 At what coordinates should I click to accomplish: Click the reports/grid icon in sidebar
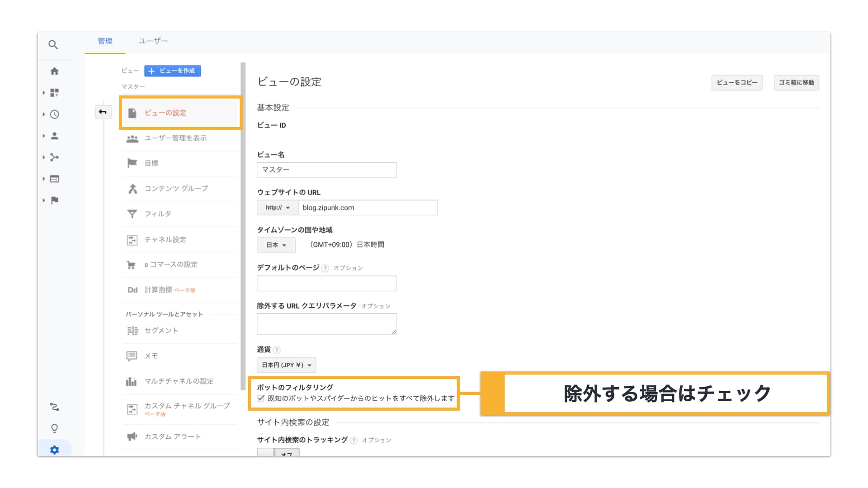point(54,93)
